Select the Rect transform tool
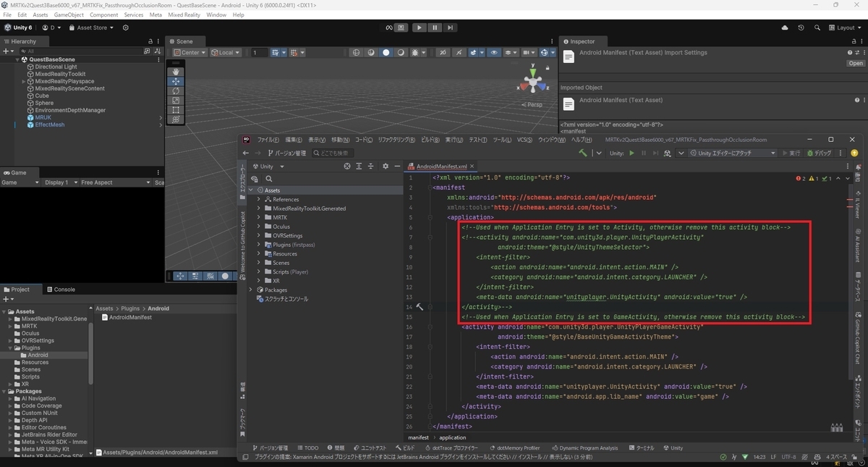Screen dimensions: 868x467 [x=176, y=110]
